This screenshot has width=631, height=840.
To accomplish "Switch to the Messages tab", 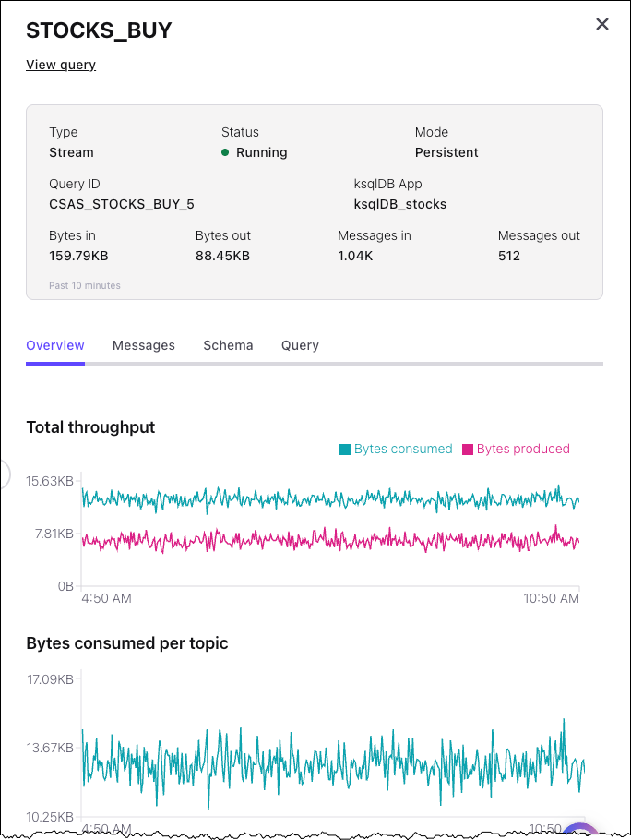I will (144, 345).
